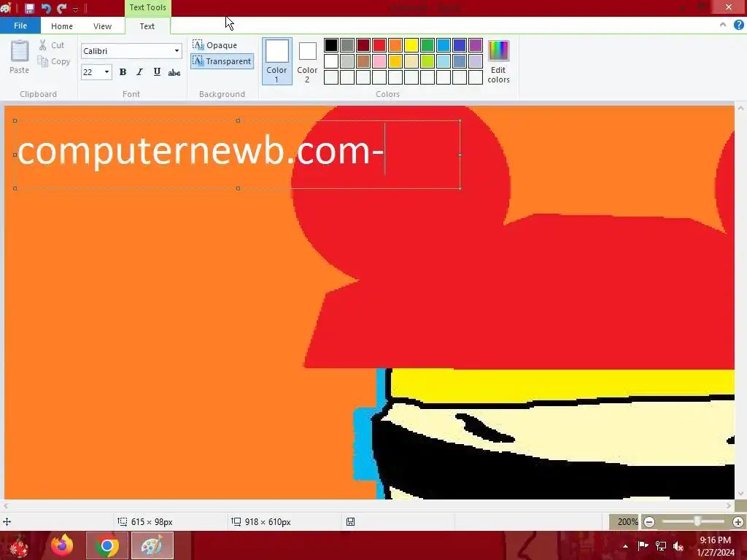Click the zoom slider handle

tap(697, 522)
